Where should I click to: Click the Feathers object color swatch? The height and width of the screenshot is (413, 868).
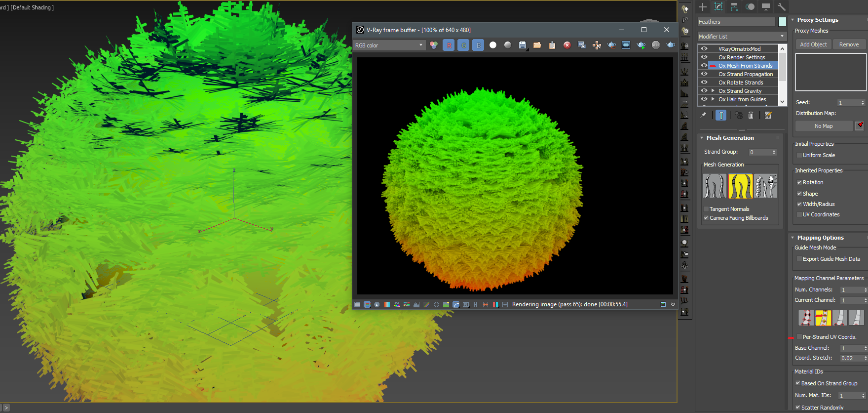click(782, 22)
